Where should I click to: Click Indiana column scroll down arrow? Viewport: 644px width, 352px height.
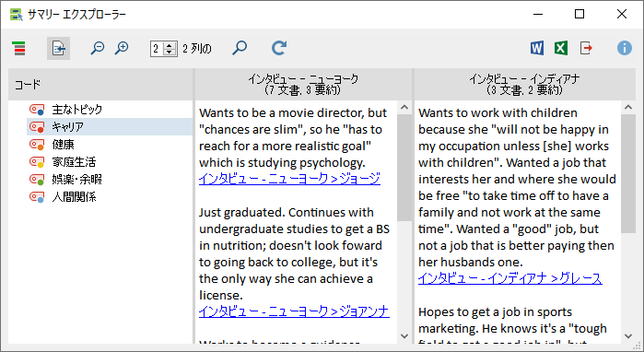pos(628,336)
